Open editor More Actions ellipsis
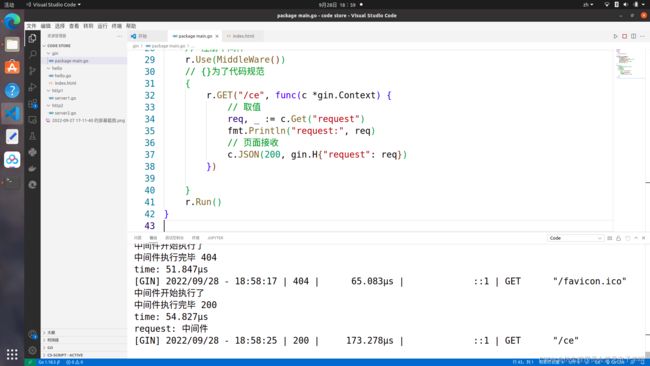The image size is (650, 366). tap(642, 36)
